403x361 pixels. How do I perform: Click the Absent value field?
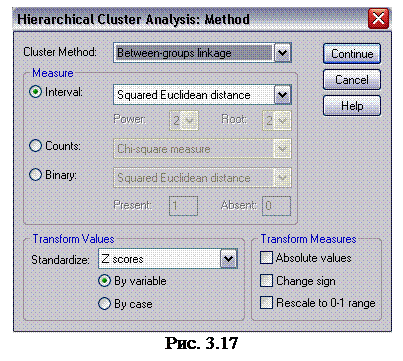(x=277, y=206)
